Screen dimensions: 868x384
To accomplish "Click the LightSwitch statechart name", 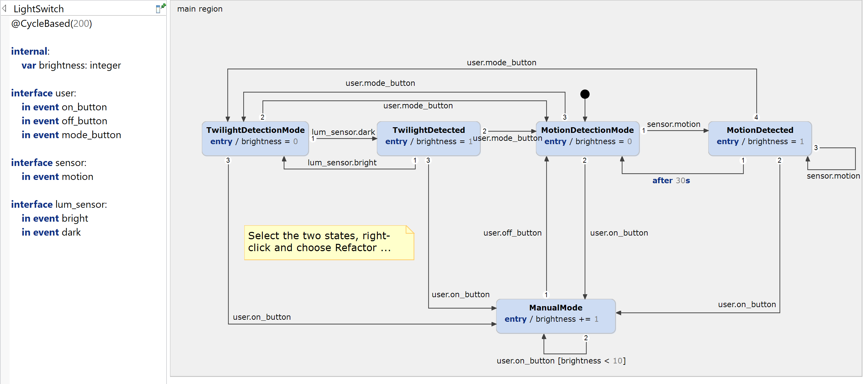I will 38,9.
